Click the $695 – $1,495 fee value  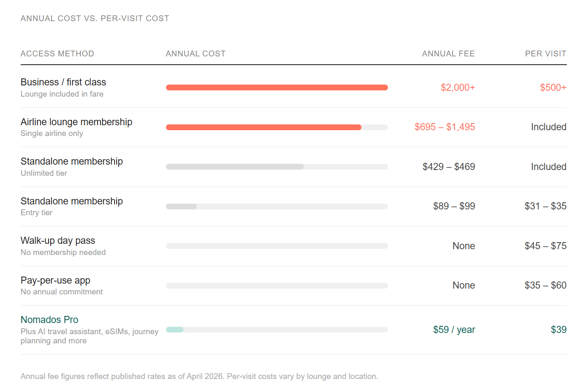coord(444,127)
